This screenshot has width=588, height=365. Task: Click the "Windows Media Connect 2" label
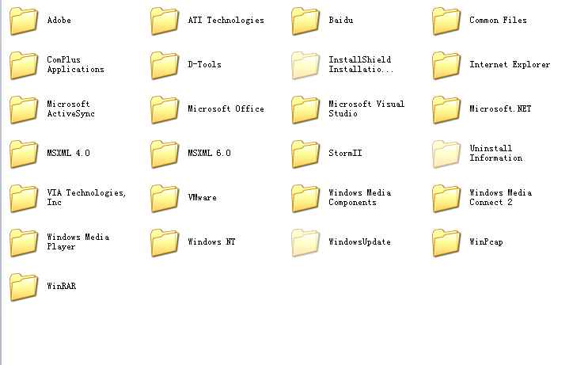[501, 197]
